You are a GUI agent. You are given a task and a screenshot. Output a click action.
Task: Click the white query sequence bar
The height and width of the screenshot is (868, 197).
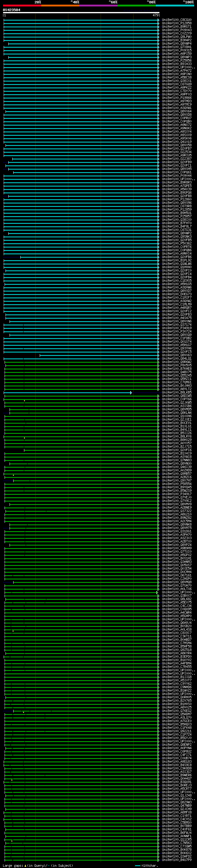81,12
